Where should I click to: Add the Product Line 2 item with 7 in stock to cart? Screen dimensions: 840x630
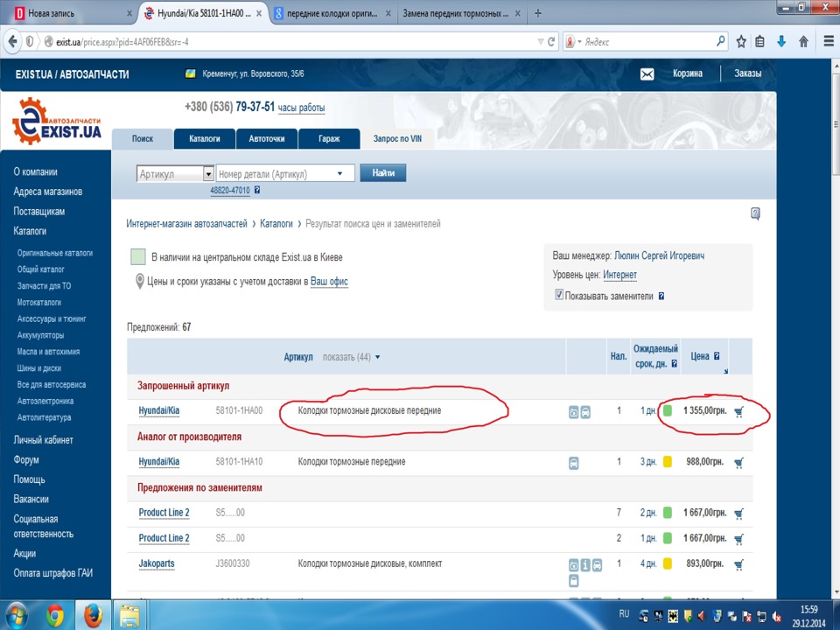[x=739, y=514]
